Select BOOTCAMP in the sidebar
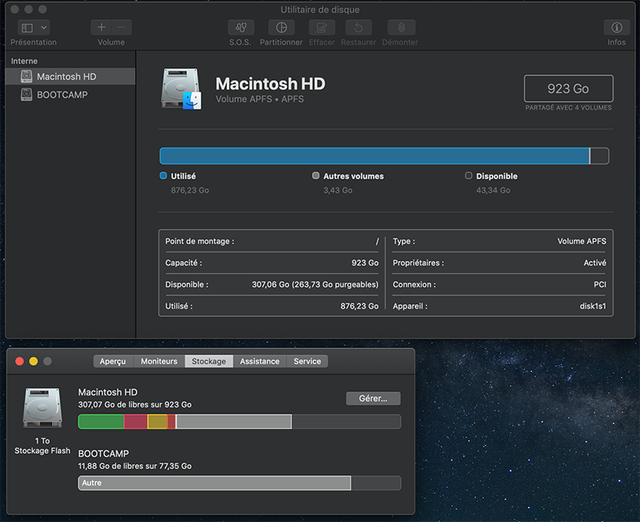640x522 pixels. (x=70, y=95)
